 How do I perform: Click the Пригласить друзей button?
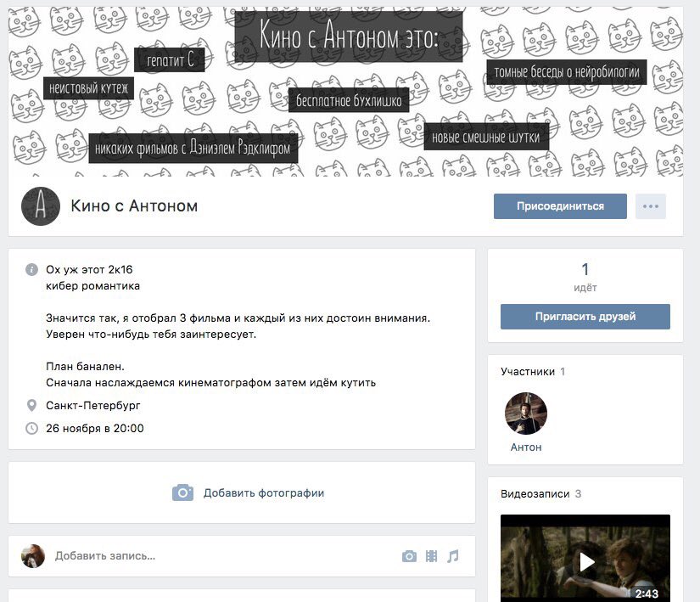point(585,317)
